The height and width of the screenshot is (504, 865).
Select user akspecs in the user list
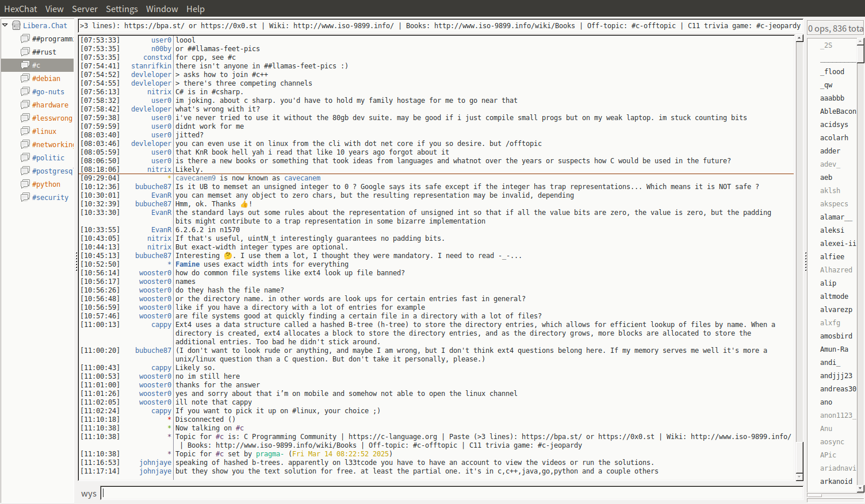(x=834, y=204)
